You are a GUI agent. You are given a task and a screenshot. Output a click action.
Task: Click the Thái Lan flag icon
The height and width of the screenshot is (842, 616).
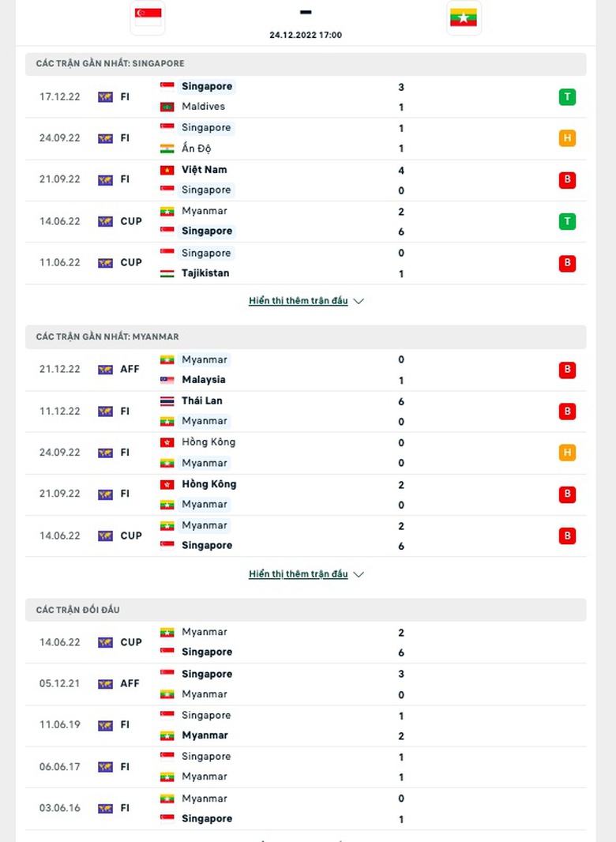[x=167, y=401]
